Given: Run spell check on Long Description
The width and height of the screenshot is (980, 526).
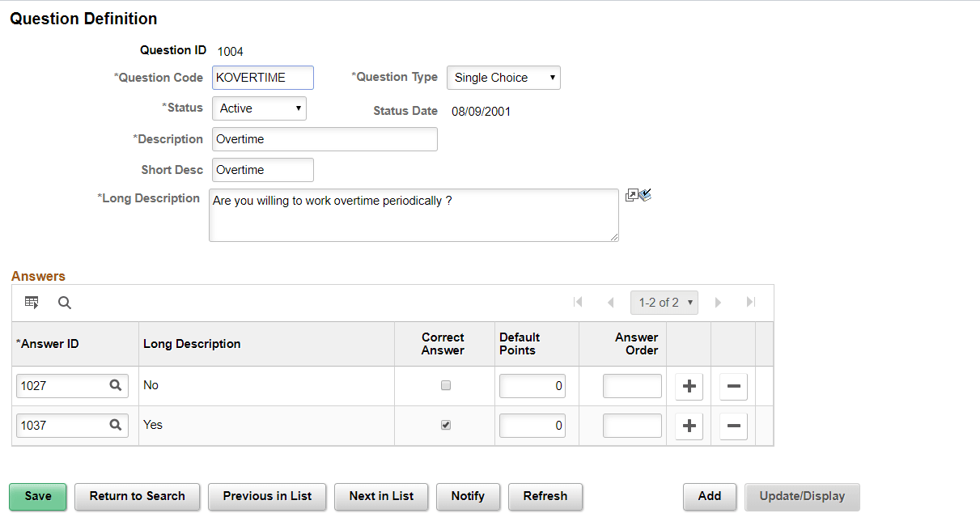Looking at the screenshot, I should point(645,195).
